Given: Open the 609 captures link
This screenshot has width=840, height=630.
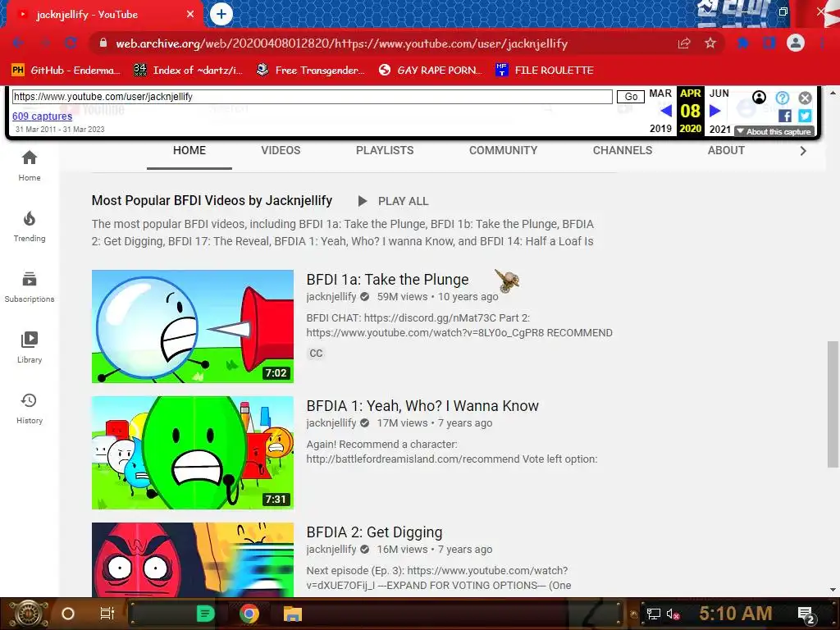Looking at the screenshot, I should (x=43, y=116).
